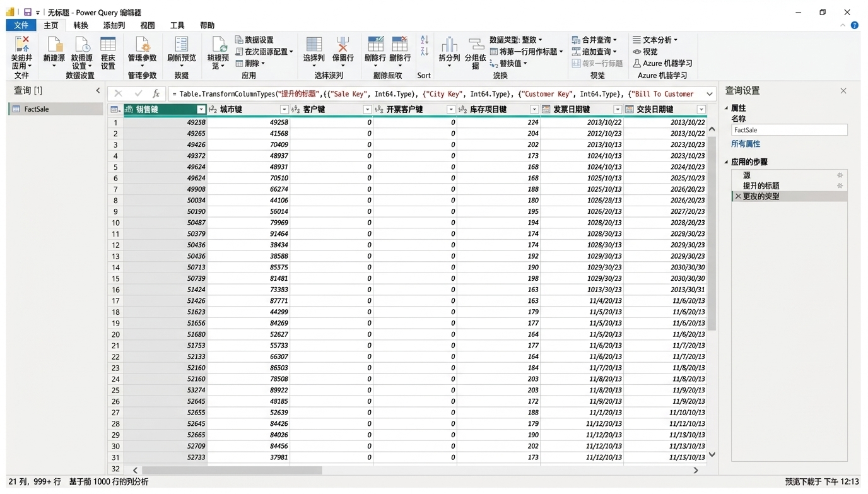Click the Group By (分组依据) icon
Image resolution: width=868 pixels, height=494 pixels.
476,44
